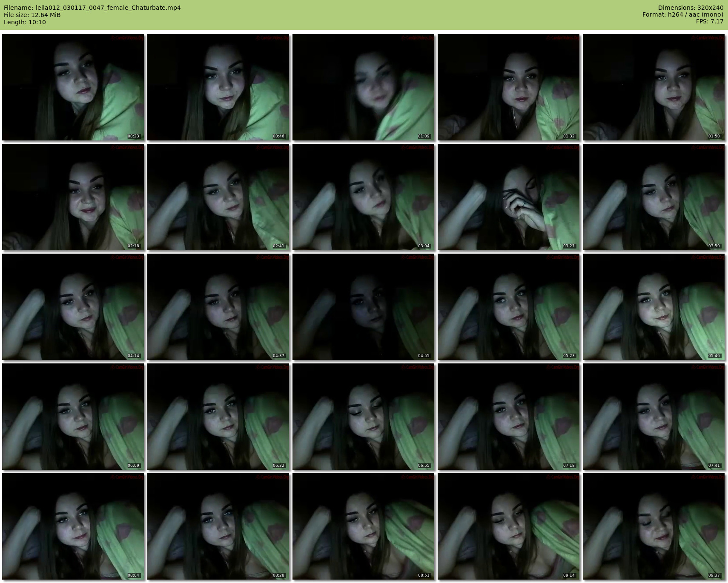Click the thumbnail timestamped 00:23
The image size is (728, 583).
(x=73, y=87)
